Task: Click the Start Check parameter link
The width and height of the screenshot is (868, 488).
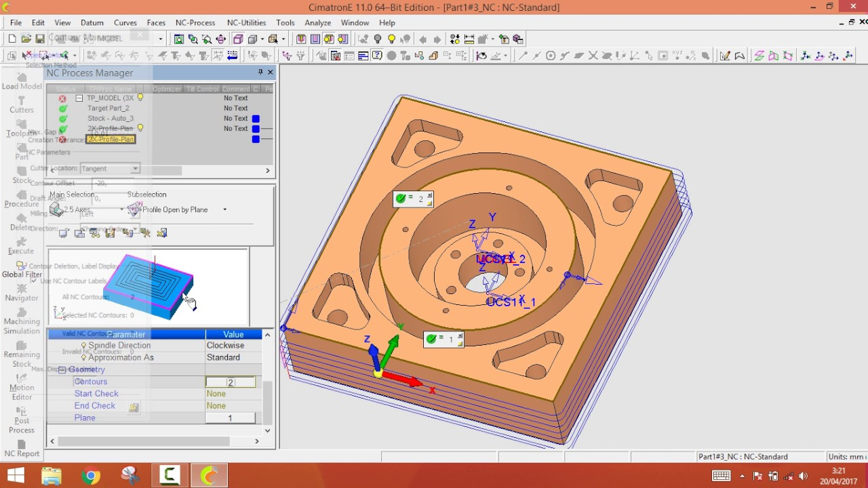Action: coord(96,394)
